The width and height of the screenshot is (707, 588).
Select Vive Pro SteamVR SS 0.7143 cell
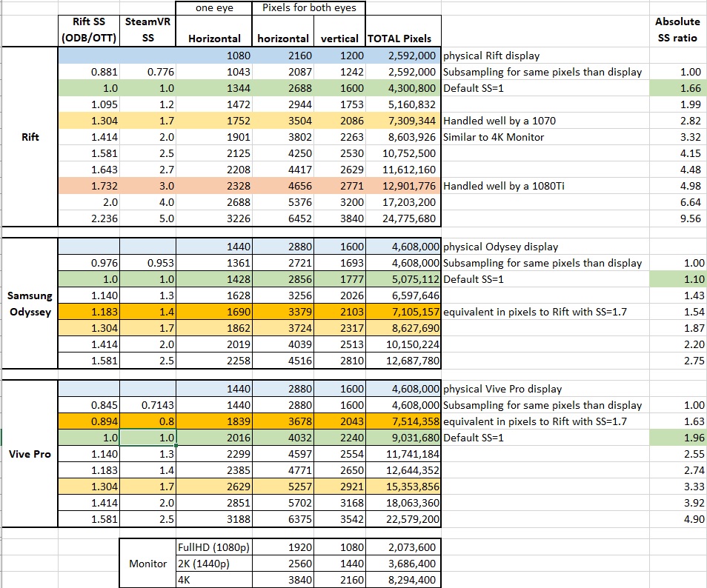click(147, 405)
